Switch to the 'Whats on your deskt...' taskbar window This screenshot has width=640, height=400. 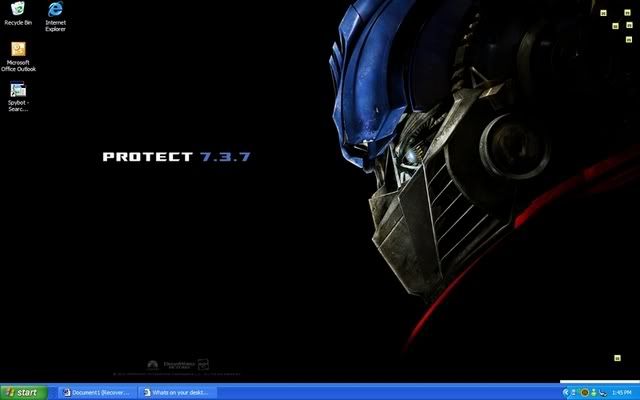177,393
